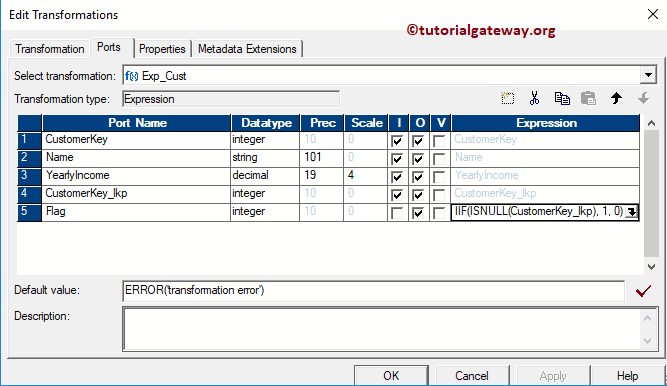Select row header 2 for Name

29,158
